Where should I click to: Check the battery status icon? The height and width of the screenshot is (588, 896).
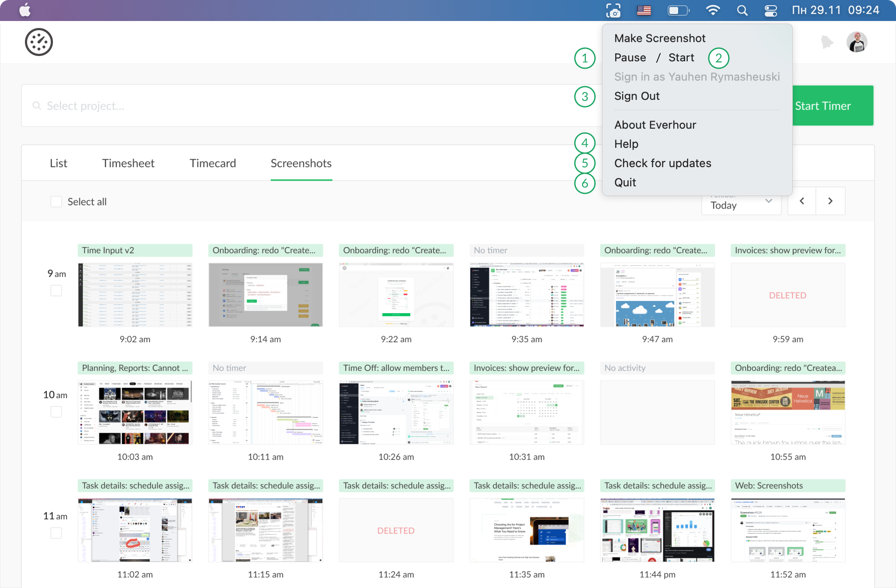679,10
